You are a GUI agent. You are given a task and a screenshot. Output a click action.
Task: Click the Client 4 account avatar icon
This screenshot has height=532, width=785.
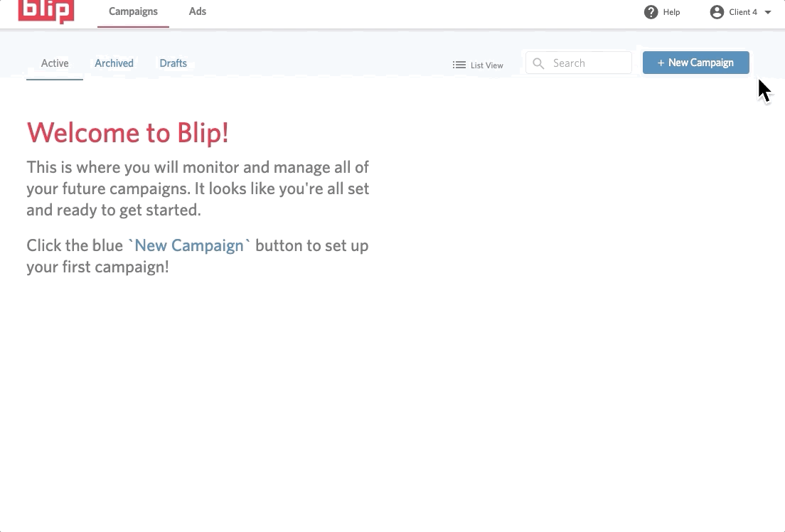click(717, 12)
